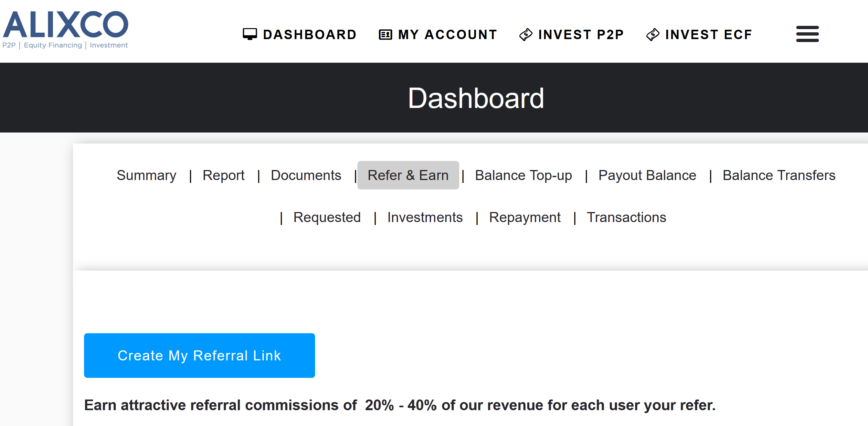Click the Dashboard monitor icon
The height and width of the screenshot is (426, 868).
250,34
